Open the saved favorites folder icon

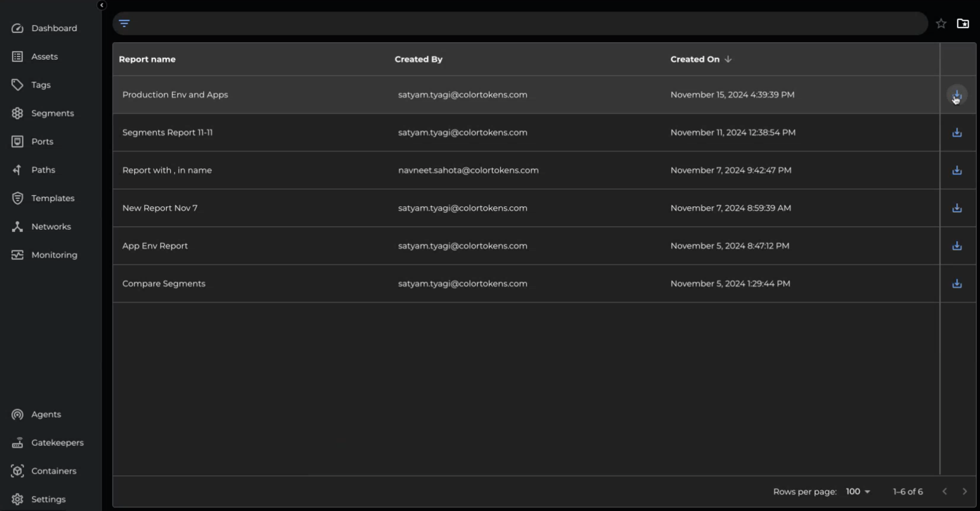point(963,23)
